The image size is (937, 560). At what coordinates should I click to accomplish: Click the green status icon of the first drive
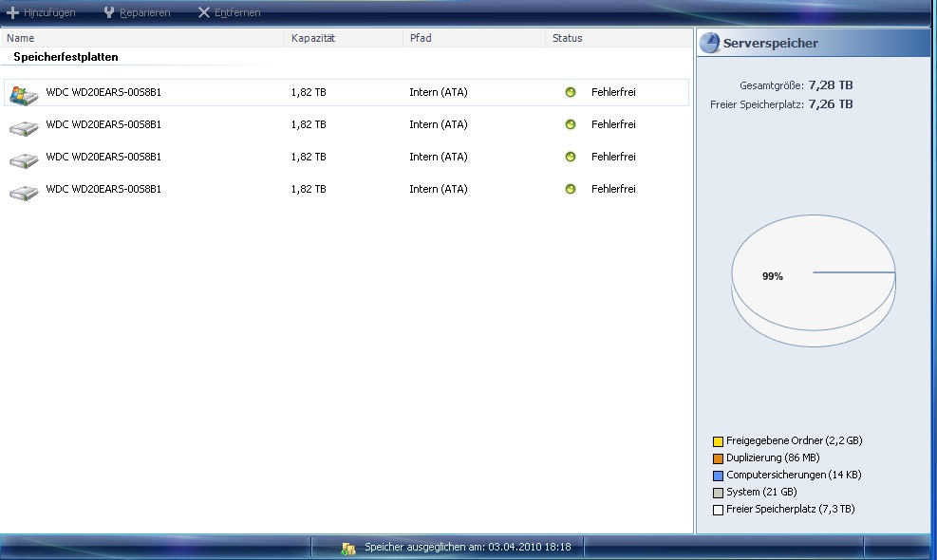click(x=571, y=93)
